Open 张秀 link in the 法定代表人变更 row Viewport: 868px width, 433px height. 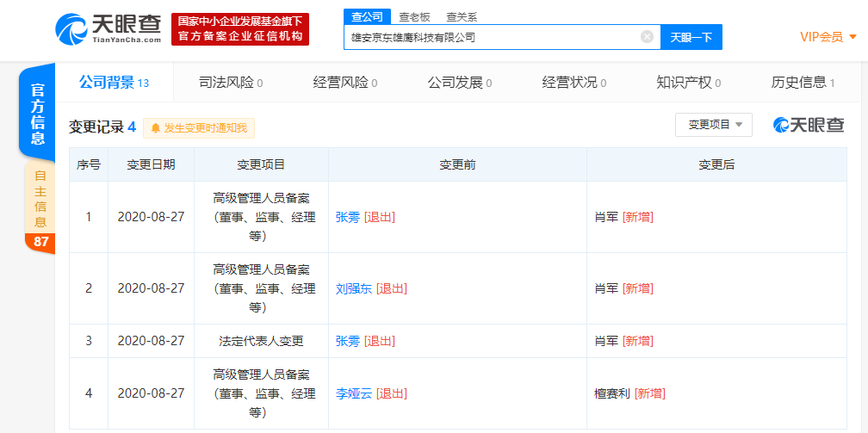(x=348, y=341)
